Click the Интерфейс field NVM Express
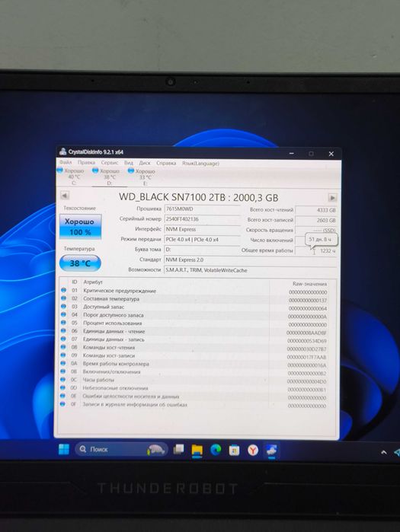This screenshot has width=400, height=532. pos(202,229)
